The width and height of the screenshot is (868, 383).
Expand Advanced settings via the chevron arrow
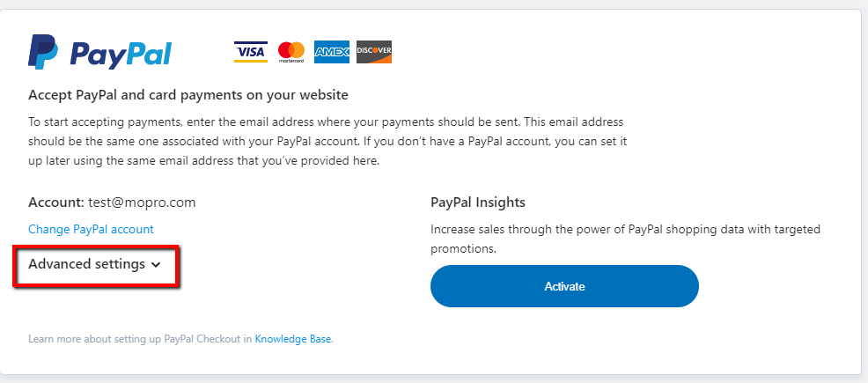(156, 265)
